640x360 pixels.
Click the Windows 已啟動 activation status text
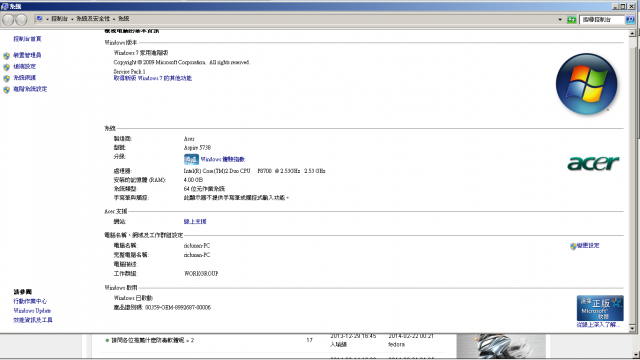(133, 298)
